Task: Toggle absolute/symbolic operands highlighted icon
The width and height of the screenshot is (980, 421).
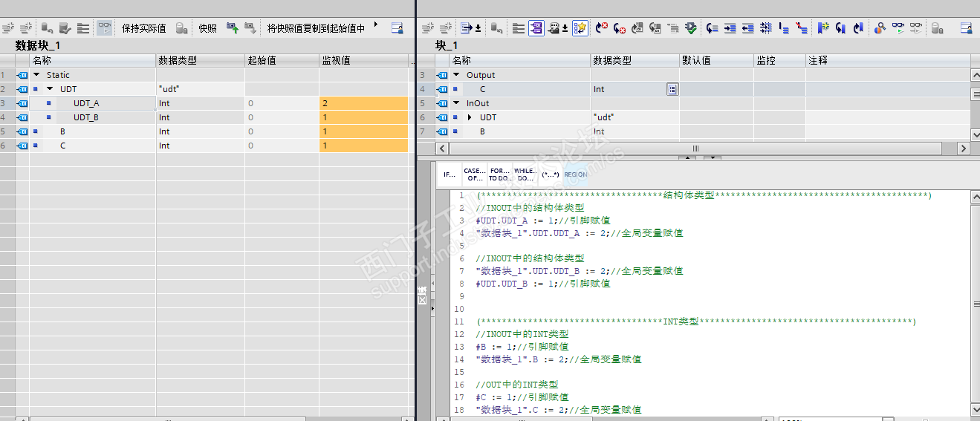Action: pyautogui.click(x=536, y=28)
